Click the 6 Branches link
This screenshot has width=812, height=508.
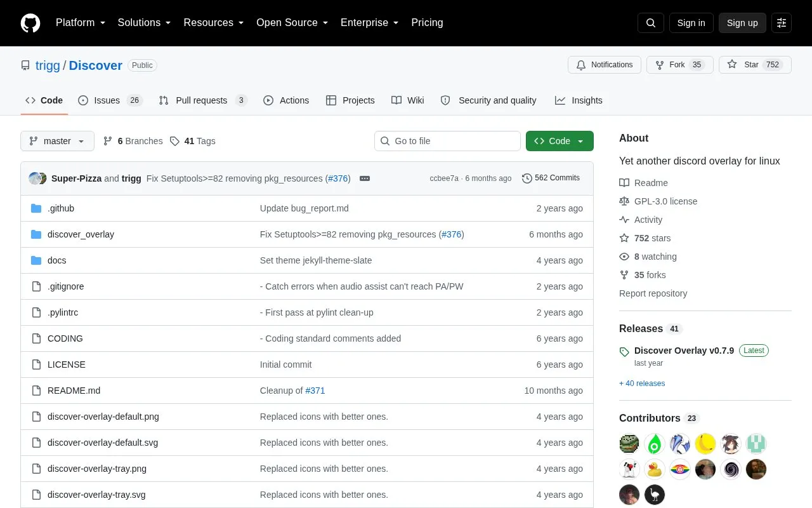(x=133, y=141)
